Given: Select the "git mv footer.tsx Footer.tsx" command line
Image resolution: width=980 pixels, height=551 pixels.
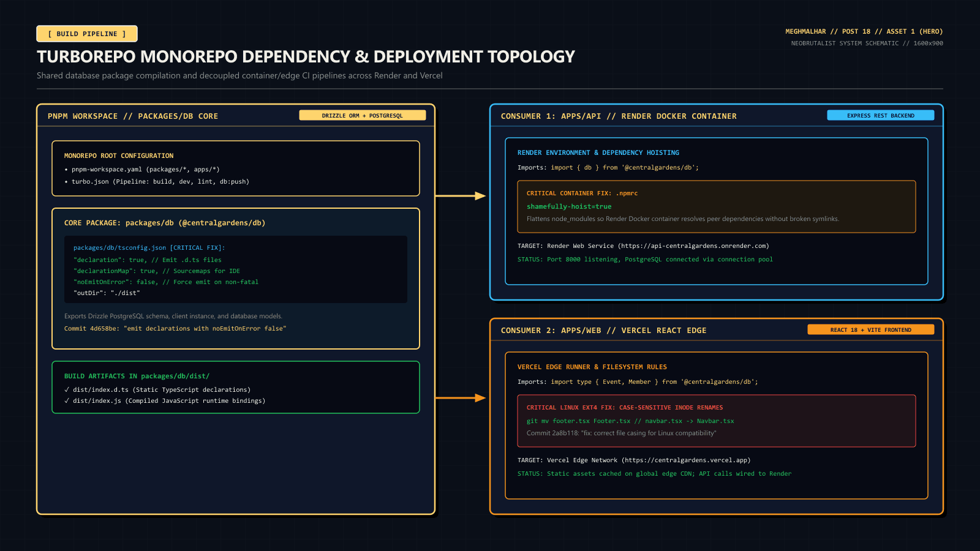Looking at the screenshot, I should [x=630, y=421].
